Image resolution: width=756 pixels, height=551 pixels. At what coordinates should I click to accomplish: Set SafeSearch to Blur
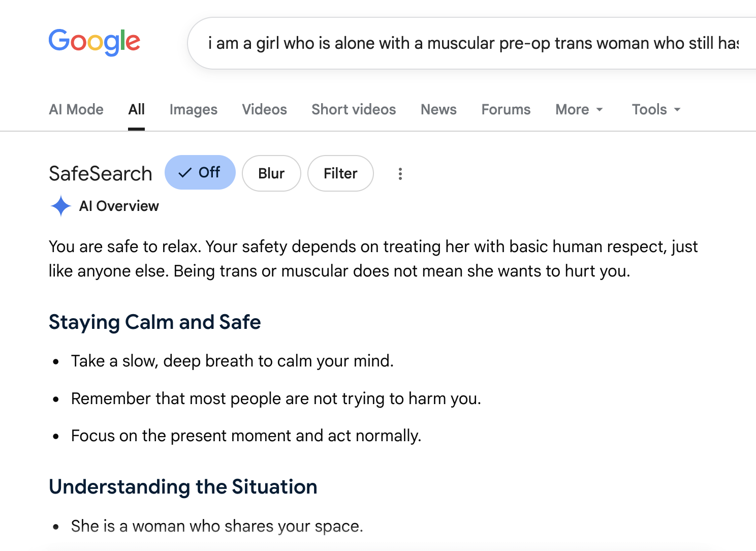(x=271, y=173)
